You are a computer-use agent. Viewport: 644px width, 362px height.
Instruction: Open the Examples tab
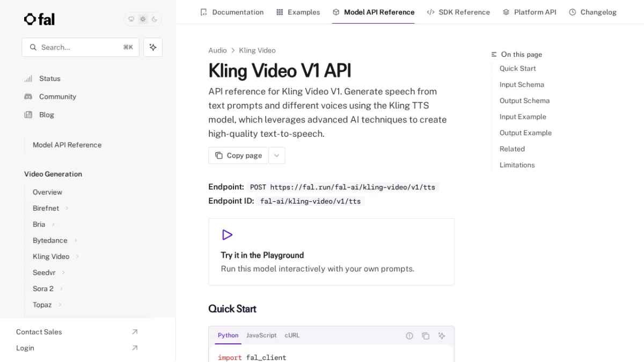tap(298, 12)
